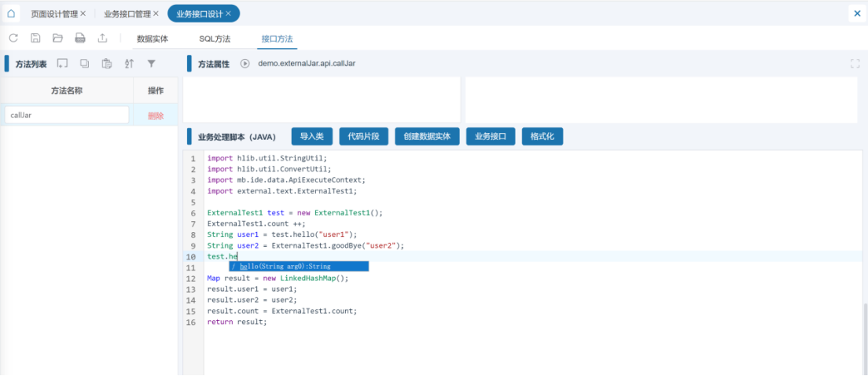Click line number 10 in gutter
Image resolution: width=868 pixels, height=376 pixels.
point(190,256)
